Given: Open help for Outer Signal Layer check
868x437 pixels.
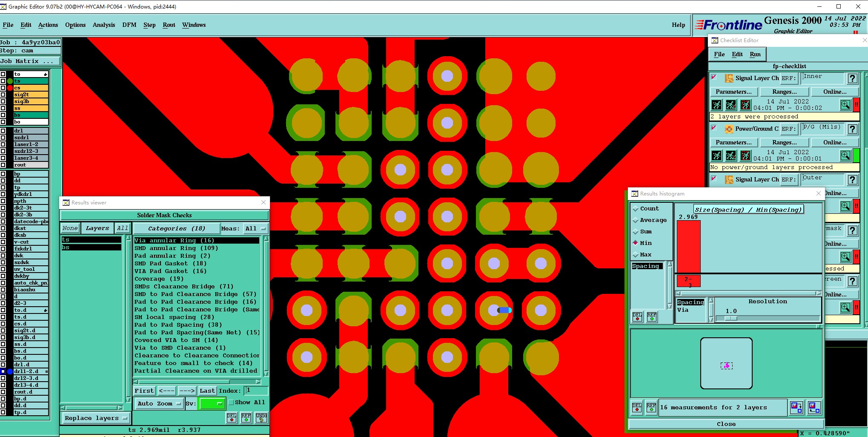Looking at the screenshot, I should [x=852, y=180].
